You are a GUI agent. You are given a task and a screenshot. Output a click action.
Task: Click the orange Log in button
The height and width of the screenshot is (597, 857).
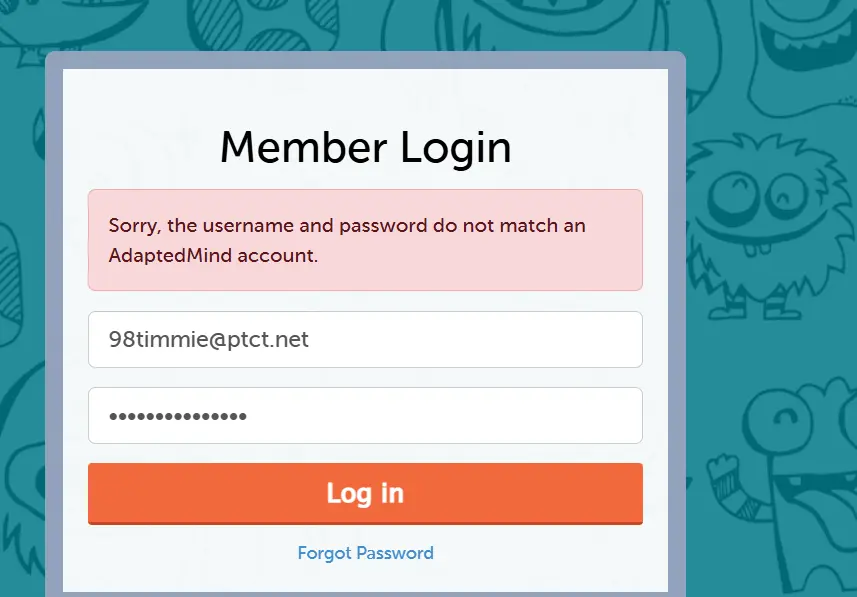365,493
